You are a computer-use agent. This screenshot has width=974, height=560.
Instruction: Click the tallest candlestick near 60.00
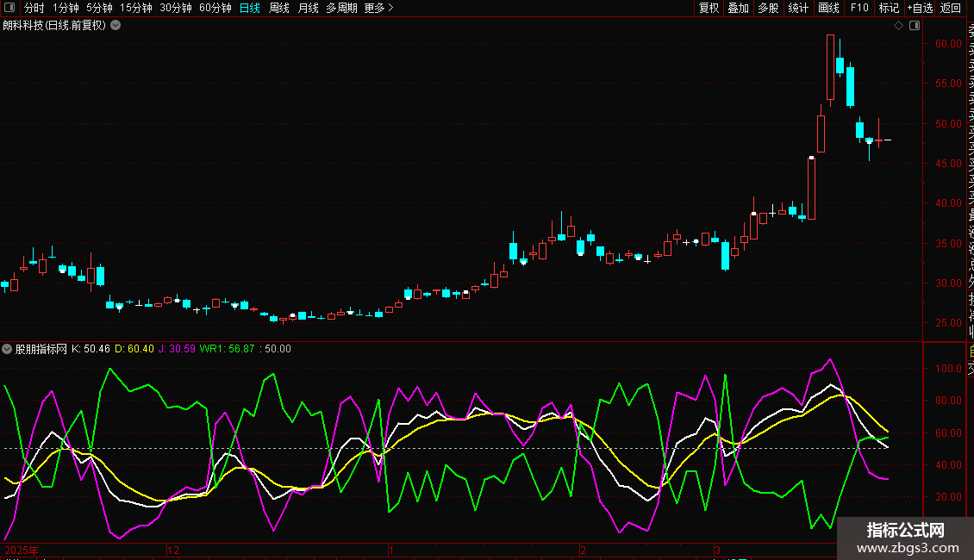(x=830, y=67)
